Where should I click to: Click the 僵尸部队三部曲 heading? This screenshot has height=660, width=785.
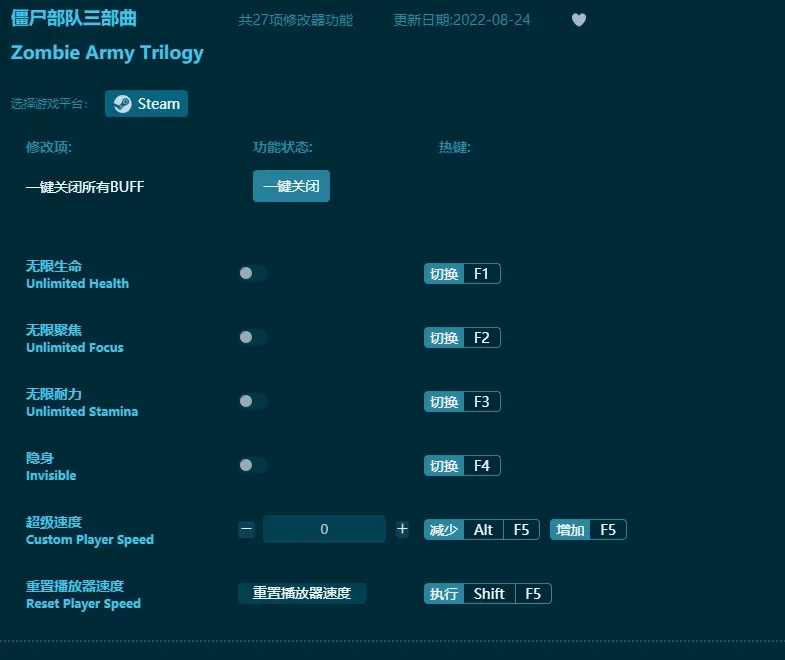(x=74, y=19)
